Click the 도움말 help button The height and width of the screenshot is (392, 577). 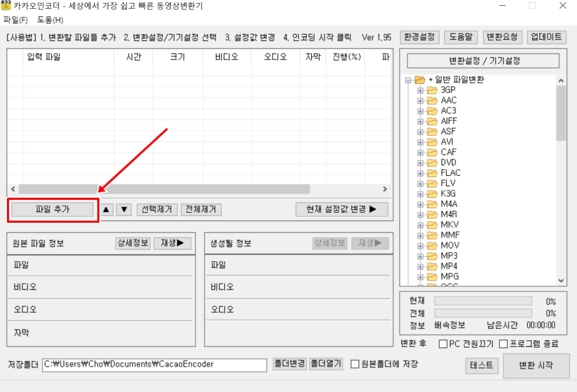(x=461, y=37)
